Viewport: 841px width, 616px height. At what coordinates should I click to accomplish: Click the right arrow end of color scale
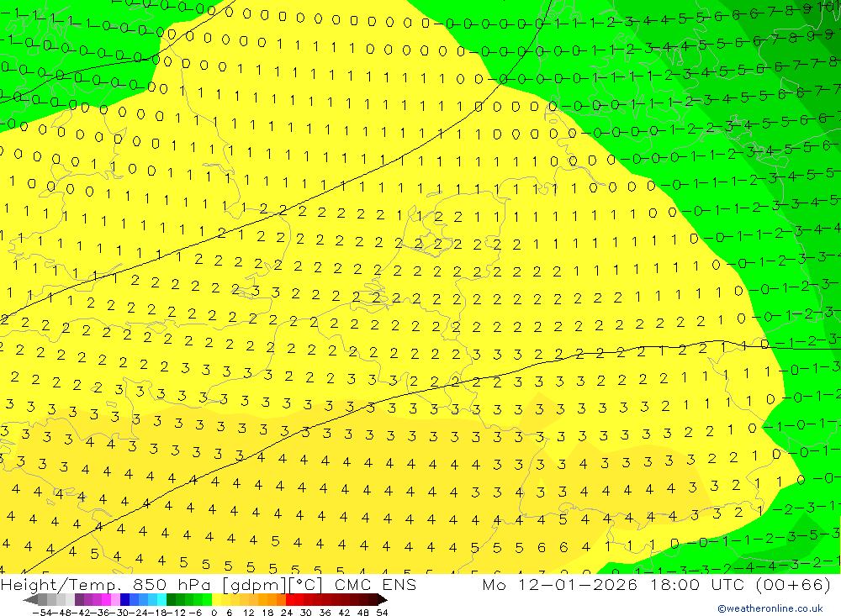pyautogui.click(x=383, y=599)
